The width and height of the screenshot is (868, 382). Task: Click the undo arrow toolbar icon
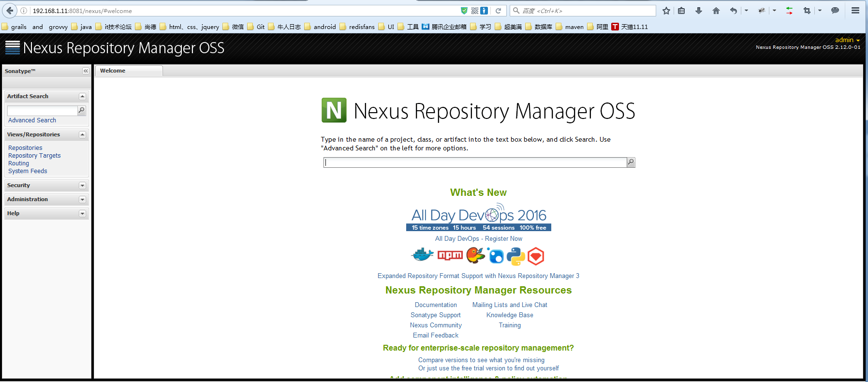(734, 11)
